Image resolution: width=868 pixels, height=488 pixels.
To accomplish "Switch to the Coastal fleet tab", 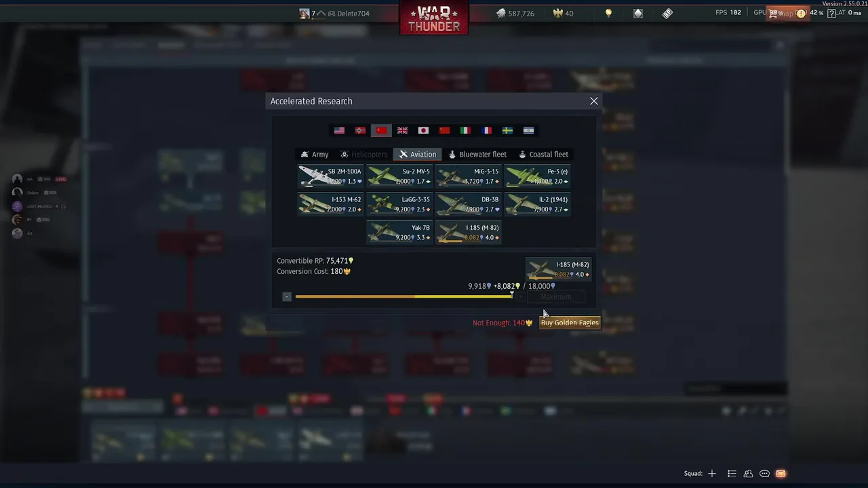I will point(542,155).
